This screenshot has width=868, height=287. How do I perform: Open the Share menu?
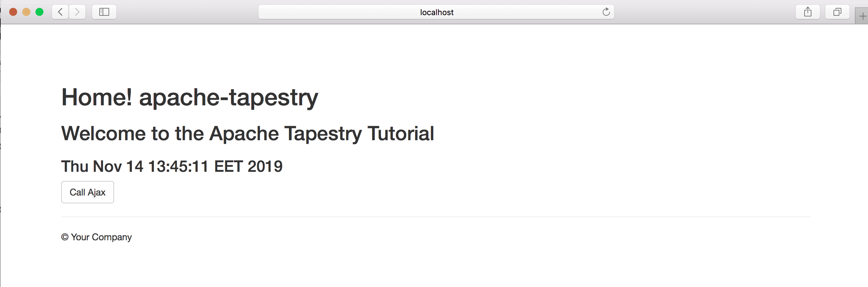point(808,12)
